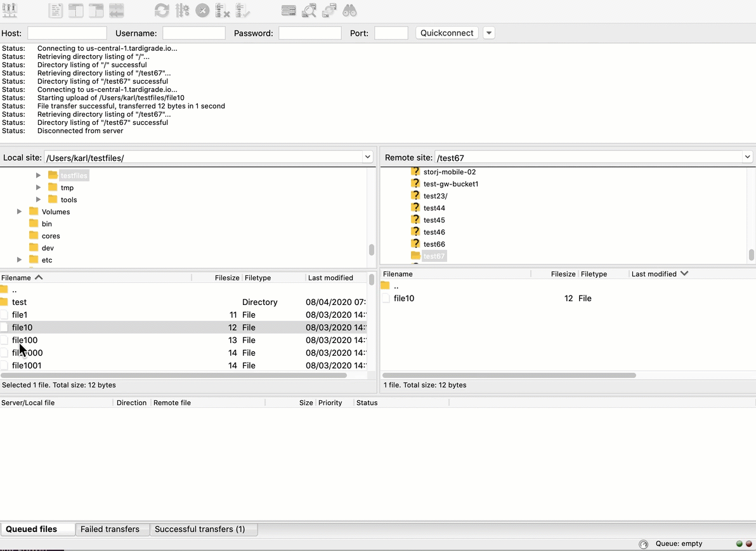The width and height of the screenshot is (756, 551).
Task: Toggle the message log display
Action: 57,10
